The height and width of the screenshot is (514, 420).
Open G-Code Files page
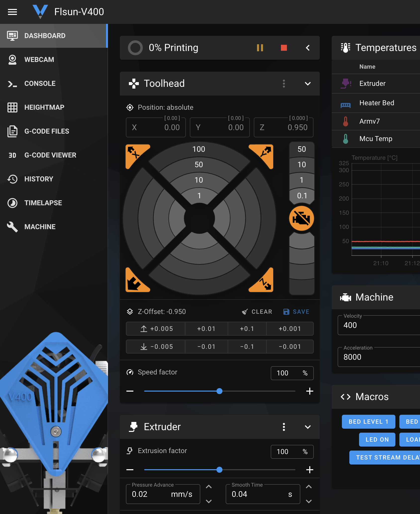(x=53, y=131)
